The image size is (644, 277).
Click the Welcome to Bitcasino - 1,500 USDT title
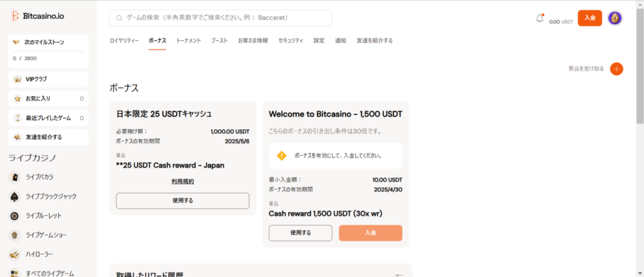coord(335,114)
